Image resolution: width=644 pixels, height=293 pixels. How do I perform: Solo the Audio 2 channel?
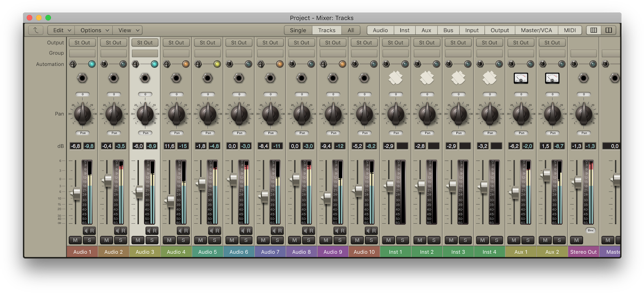[120, 240]
